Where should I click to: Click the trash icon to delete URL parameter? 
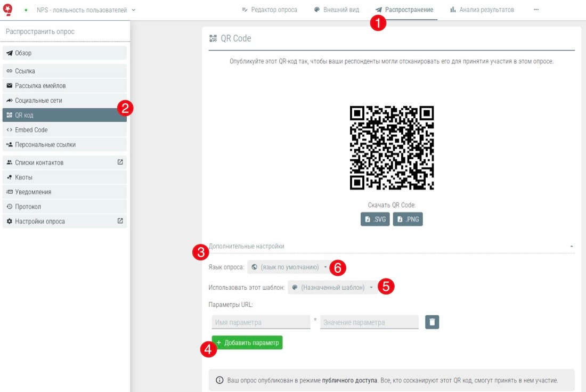432,322
